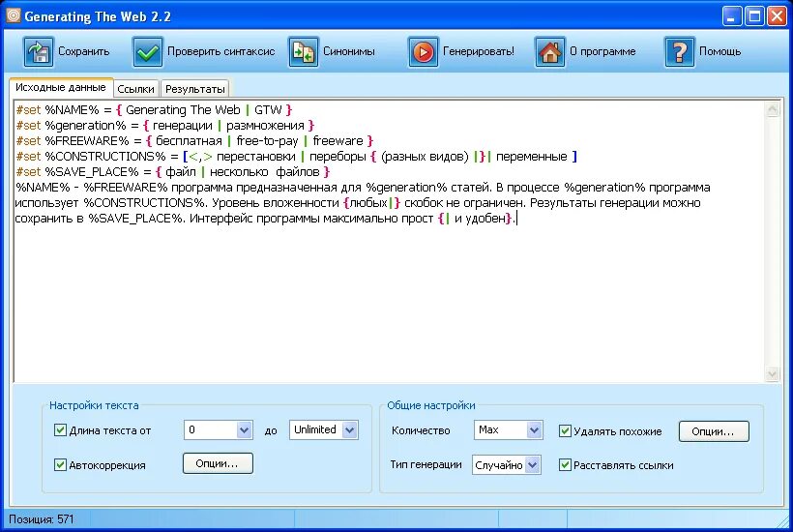Click the application icon in the title bar

13,15
